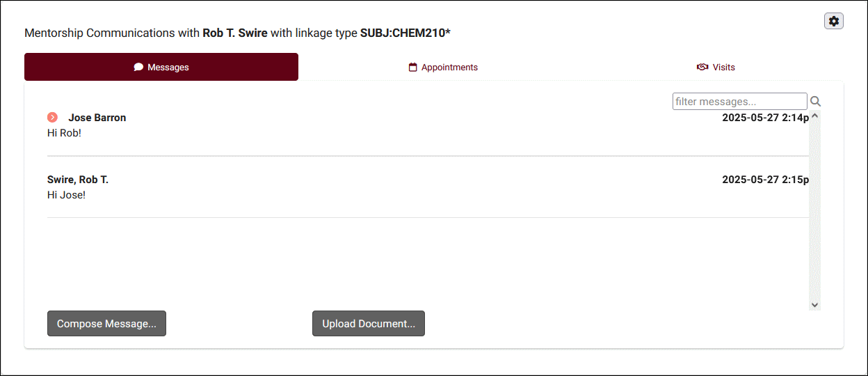Open the settings gear icon

pyautogui.click(x=834, y=22)
